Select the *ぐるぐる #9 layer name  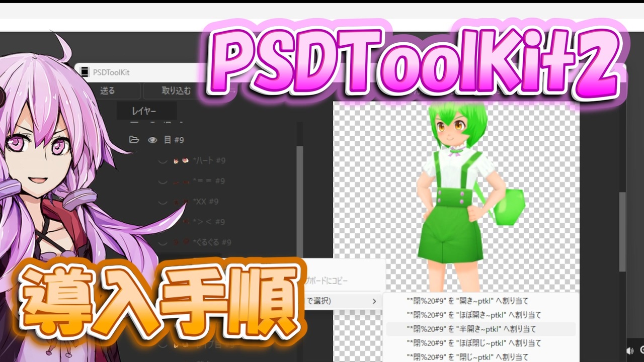pos(212,242)
